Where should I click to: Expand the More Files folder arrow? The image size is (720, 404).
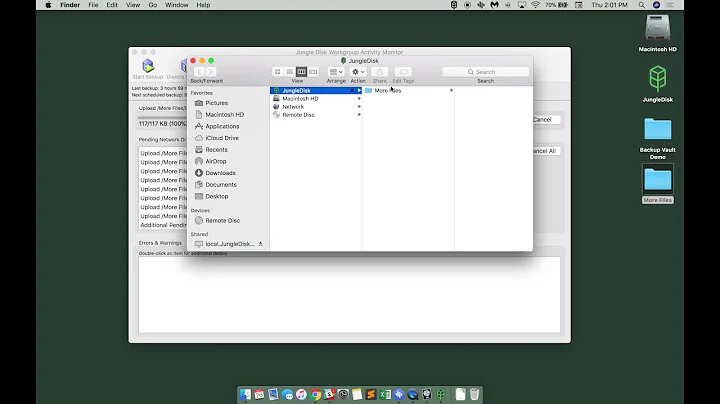451,90
